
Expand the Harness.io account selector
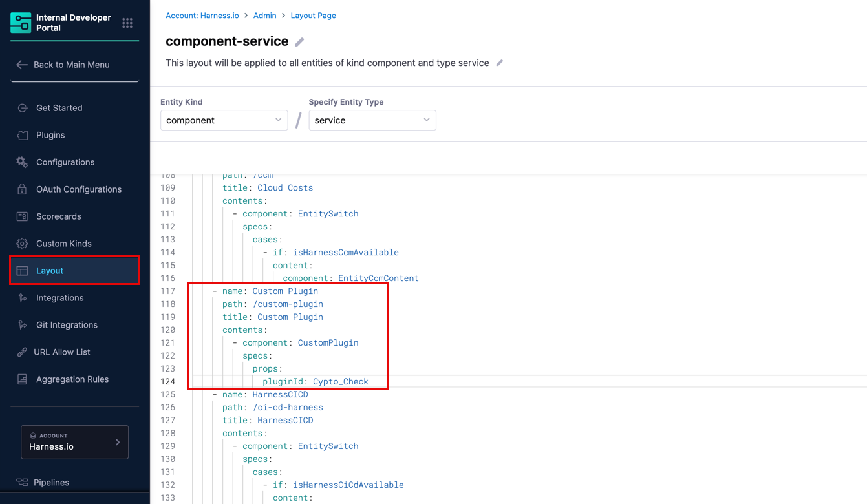[x=75, y=442]
